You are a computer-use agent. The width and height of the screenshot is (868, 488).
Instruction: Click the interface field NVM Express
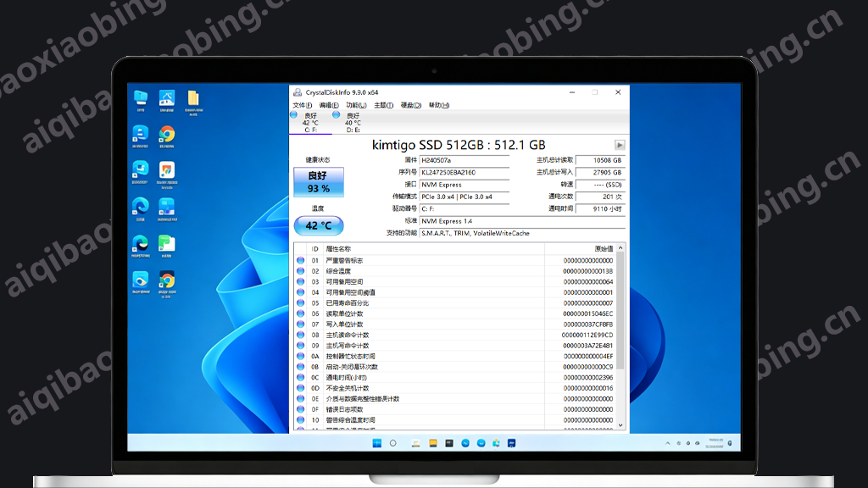coord(464,185)
